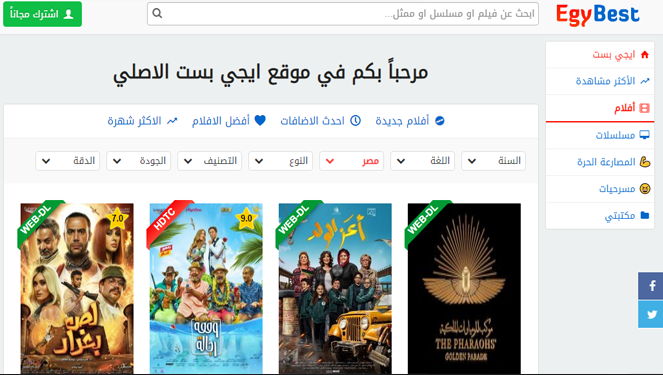Click the مرحباً بكم welcome heading
This screenshot has width=663, height=375.
pyautogui.click(x=271, y=73)
